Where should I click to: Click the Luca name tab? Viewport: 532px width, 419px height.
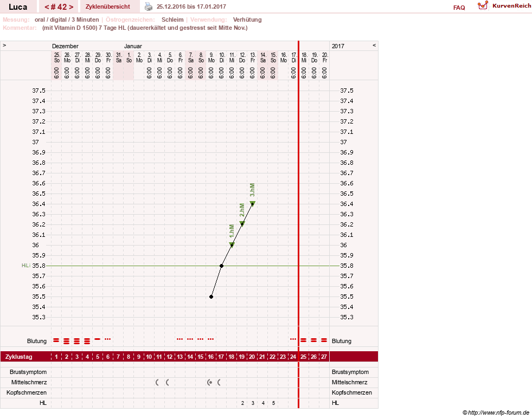[18, 7]
